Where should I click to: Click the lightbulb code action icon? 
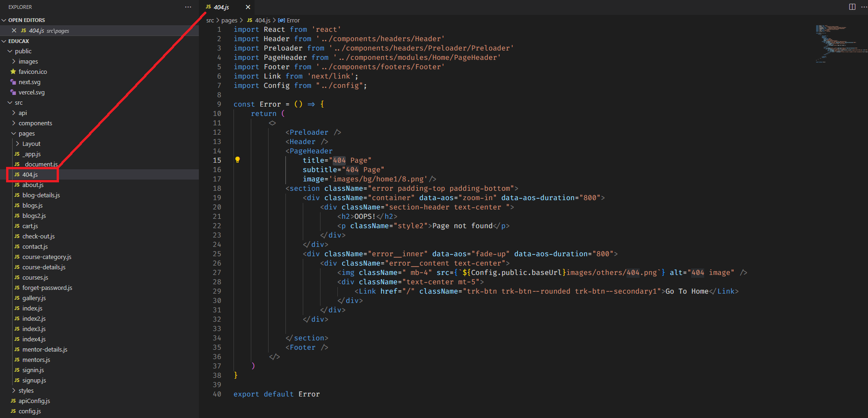pos(237,160)
